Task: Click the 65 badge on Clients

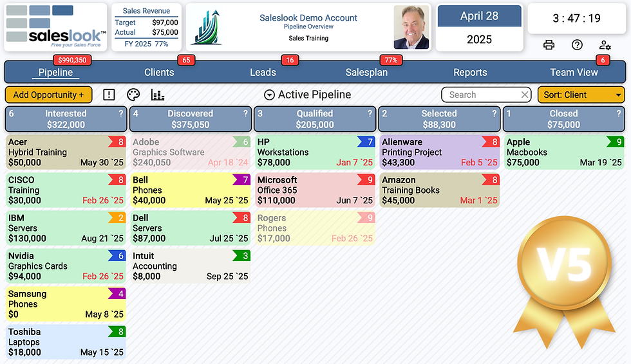Action: point(186,60)
